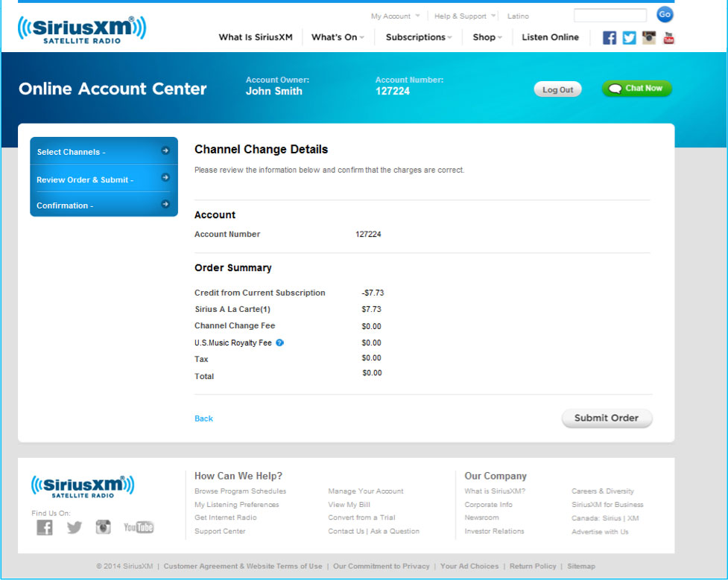The width and height of the screenshot is (728, 580).
Task: Click footer Instagram icon
Action: 103,527
